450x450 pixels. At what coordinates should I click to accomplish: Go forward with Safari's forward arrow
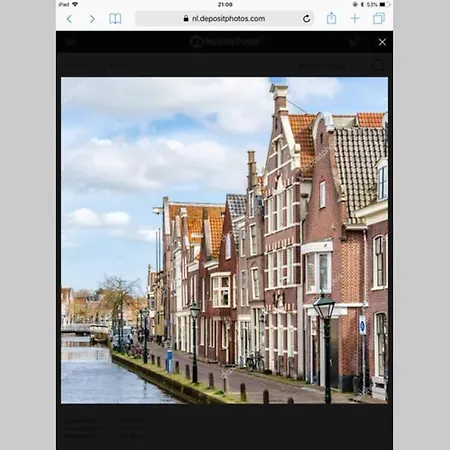coord(92,19)
